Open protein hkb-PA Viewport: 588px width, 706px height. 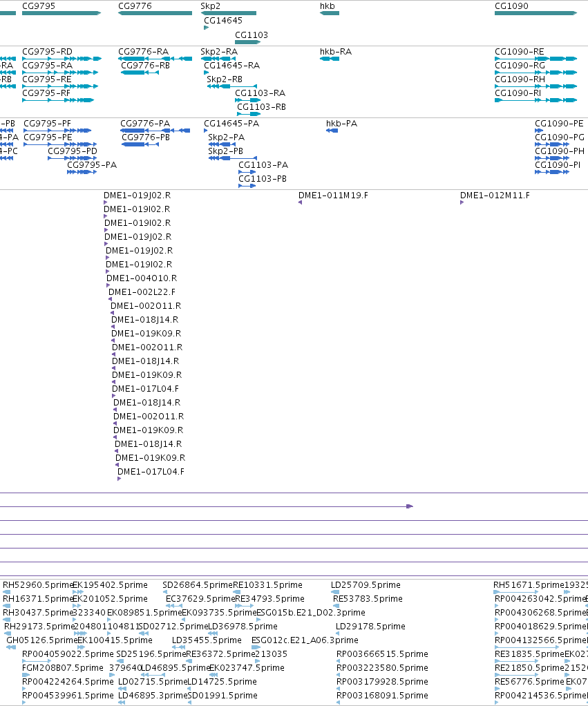342,124
